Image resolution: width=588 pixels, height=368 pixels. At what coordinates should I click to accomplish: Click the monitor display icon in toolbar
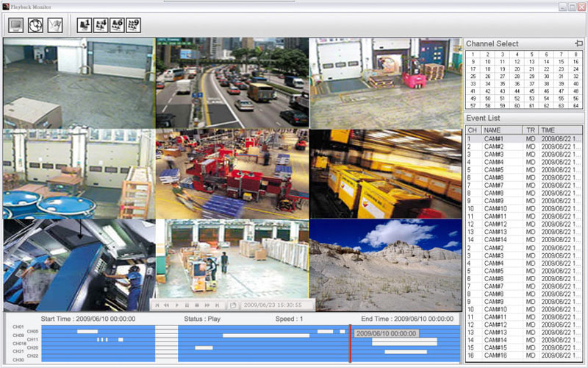click(x=16, y=24)
